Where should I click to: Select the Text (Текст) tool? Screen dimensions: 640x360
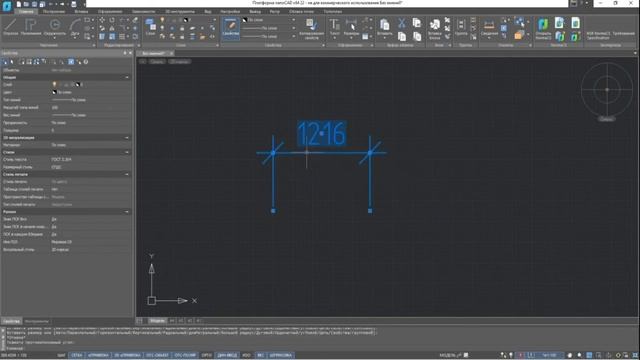pyautogui.click(x=334, y=27)
